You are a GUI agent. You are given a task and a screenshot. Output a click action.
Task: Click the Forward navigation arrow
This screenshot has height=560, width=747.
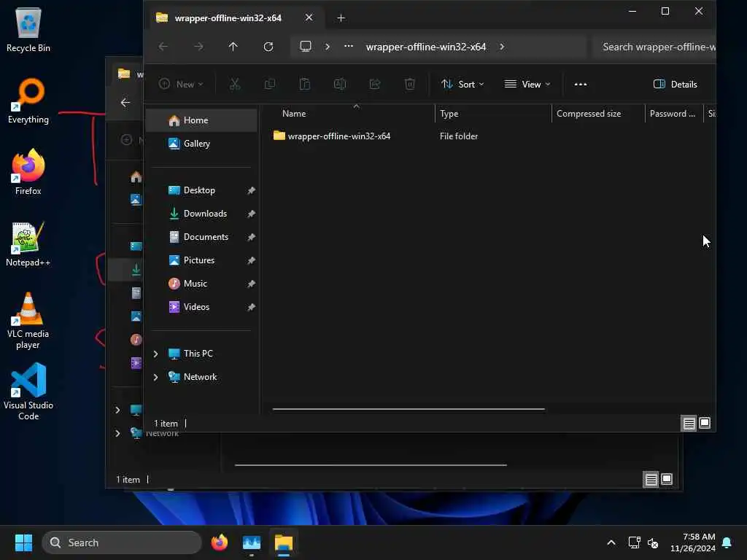pyautogui.click(x=198, y=47)
